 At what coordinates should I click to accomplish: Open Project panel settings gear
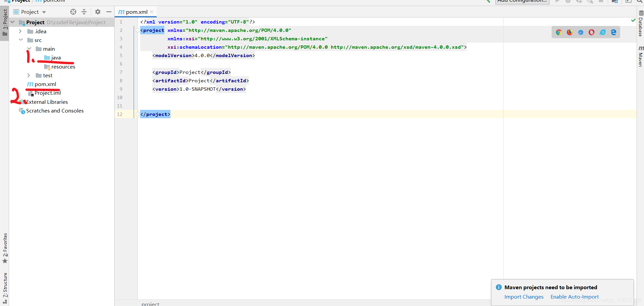98,12
